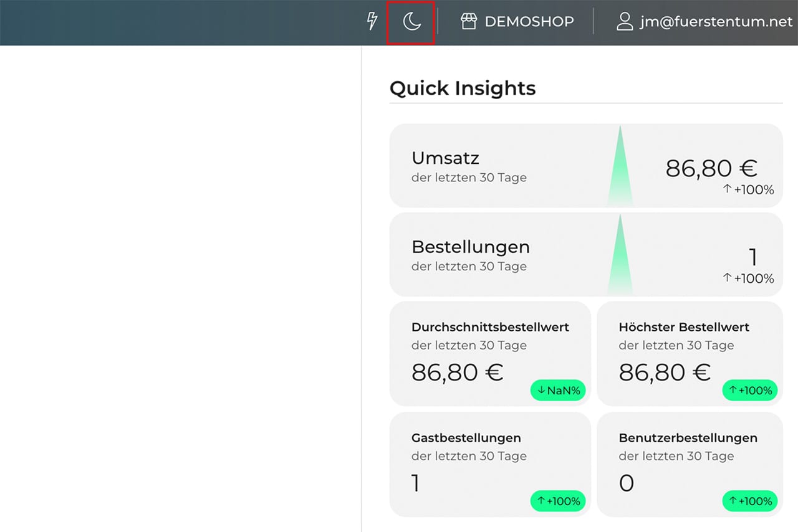Click the green spike chart in Bestellungen card

[x=620, y=260]
